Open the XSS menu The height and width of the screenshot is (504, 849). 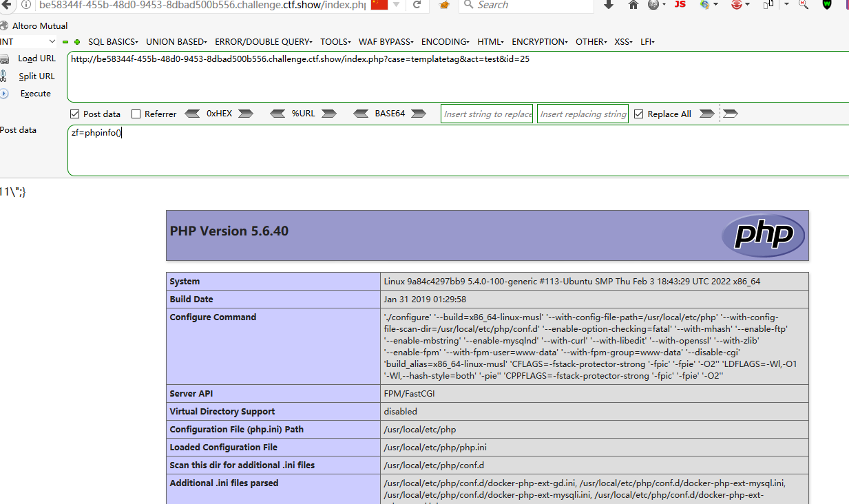click(622, 41)
